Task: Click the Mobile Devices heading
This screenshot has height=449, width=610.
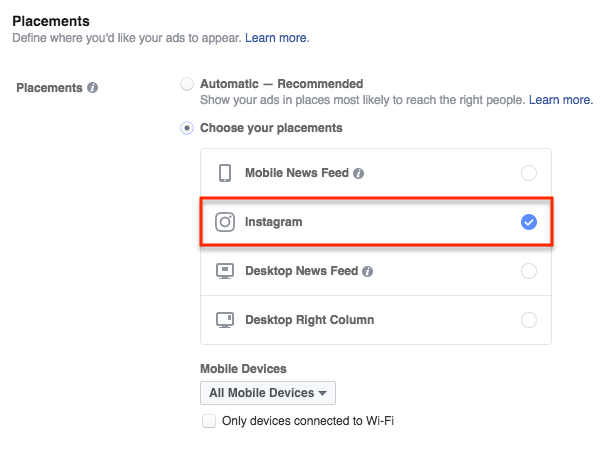Action: [243, 368]
